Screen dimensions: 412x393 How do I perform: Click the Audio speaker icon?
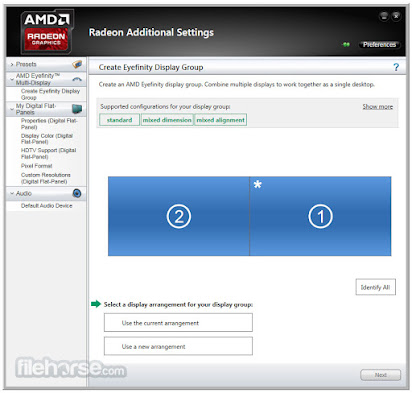pos(77,193)
